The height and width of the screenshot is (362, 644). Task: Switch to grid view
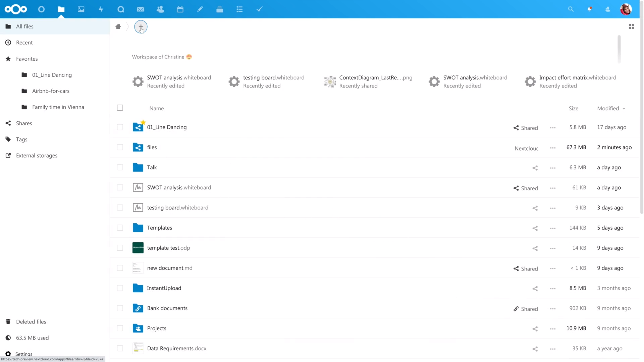click(x=631, y=26)
